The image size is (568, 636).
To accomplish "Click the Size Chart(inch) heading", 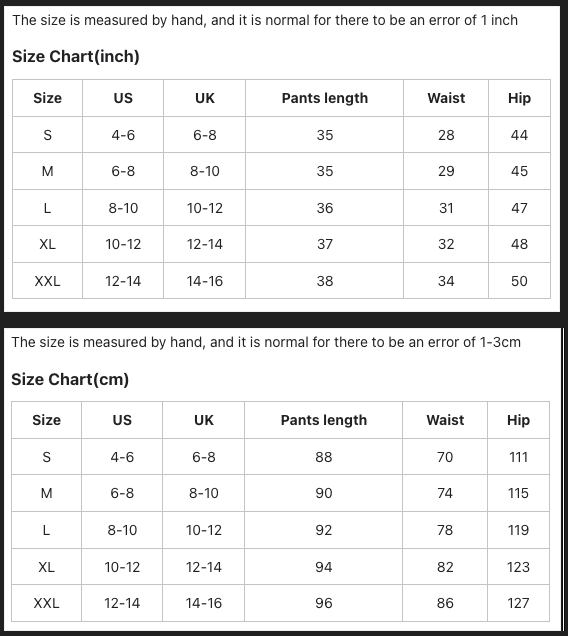I will (75, 56).
